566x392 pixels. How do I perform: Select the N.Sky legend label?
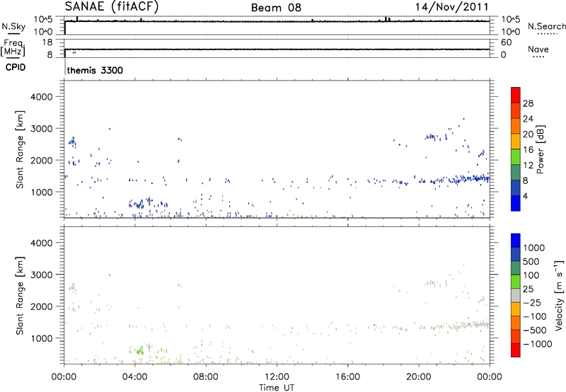[13, 26]
